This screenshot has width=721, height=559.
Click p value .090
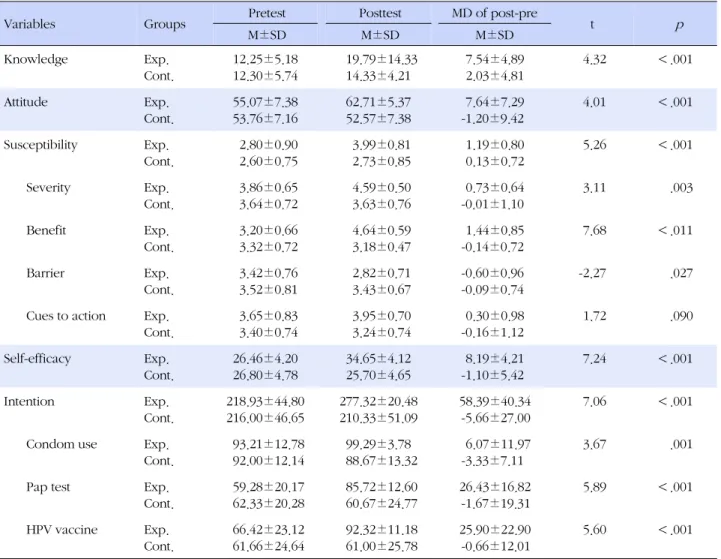(681, 316)
